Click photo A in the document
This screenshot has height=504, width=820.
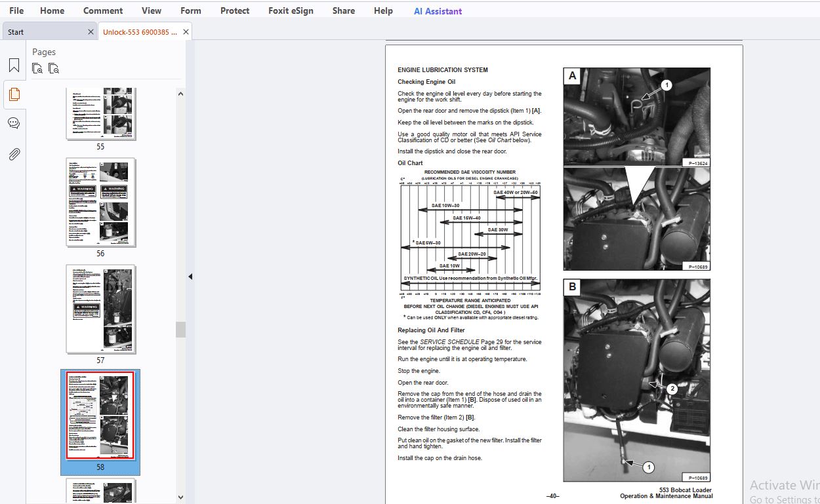[636, 169]
